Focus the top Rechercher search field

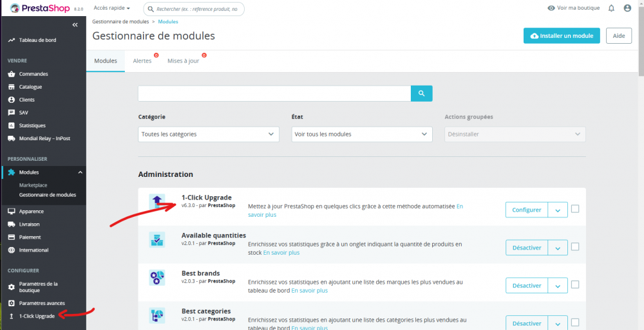click(194, 8)
